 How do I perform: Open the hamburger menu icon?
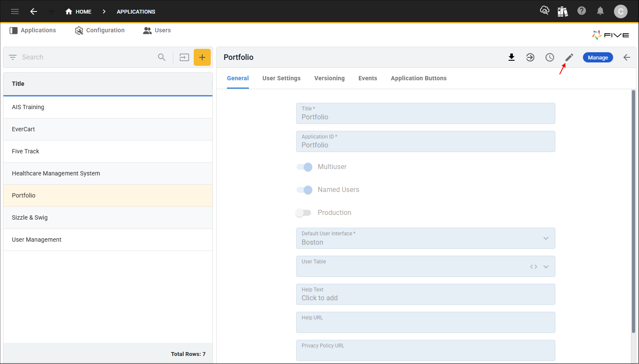coord(15,11)
